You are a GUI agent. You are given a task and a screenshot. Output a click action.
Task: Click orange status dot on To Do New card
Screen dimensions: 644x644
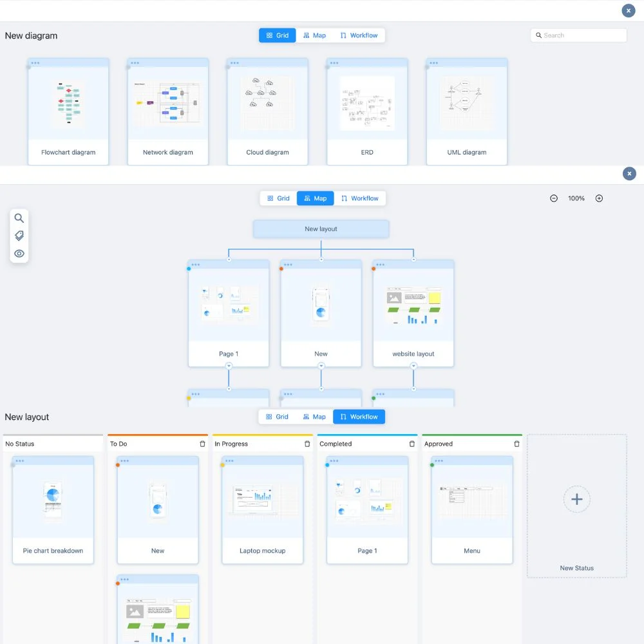(x=117, y=465)
